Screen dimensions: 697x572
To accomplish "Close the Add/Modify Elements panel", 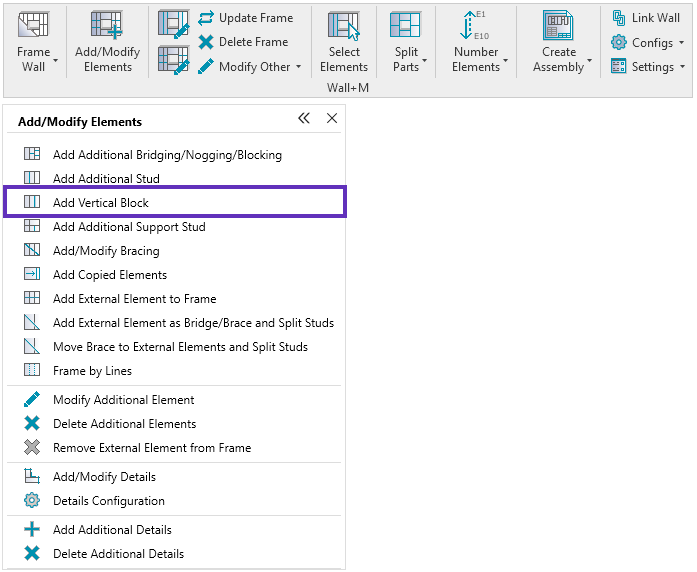I will pos(332,119).
